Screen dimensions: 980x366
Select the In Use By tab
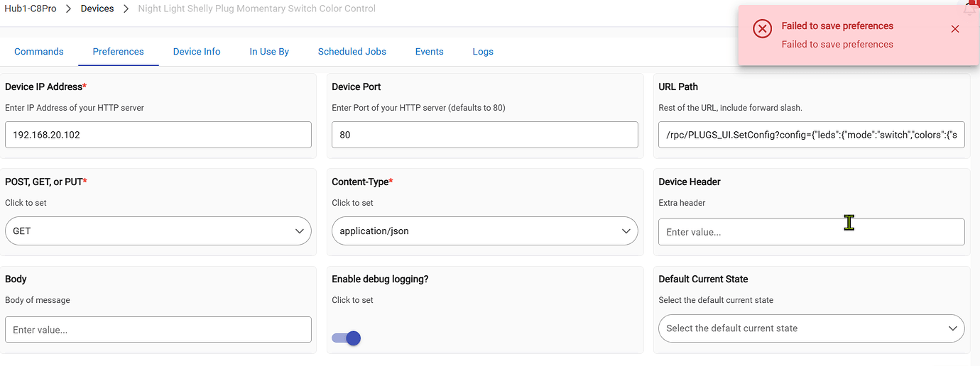[269, 52]
